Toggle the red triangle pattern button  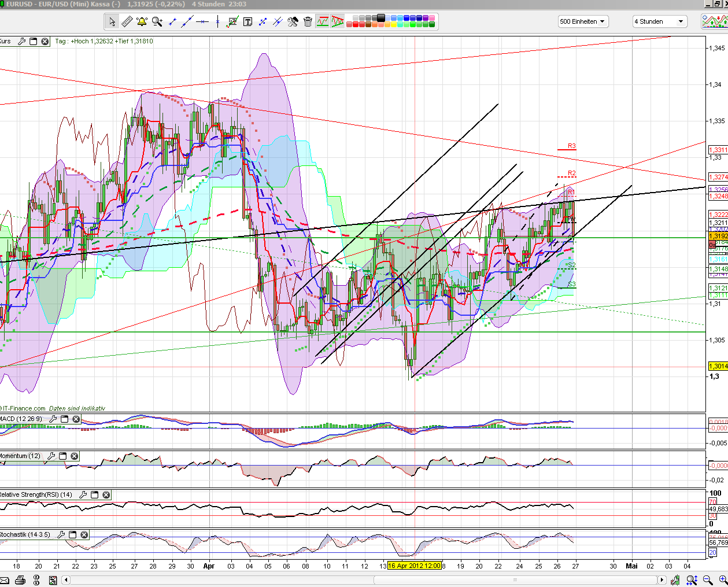click(x=338, y=21)
